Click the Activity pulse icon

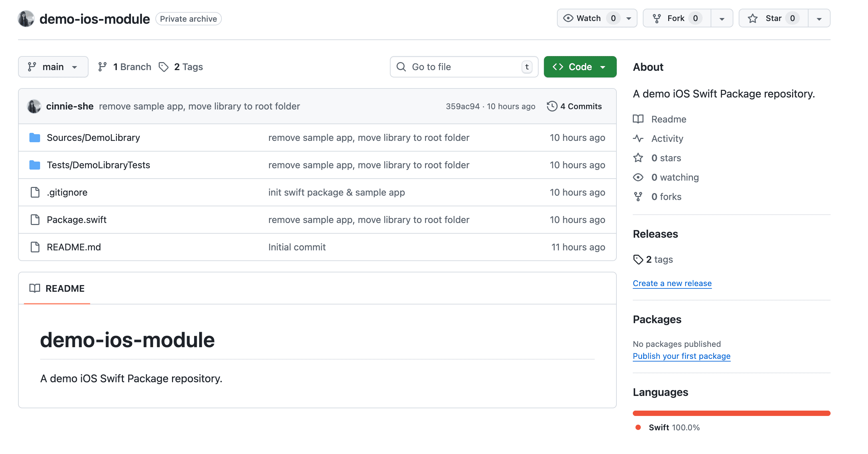638,138
